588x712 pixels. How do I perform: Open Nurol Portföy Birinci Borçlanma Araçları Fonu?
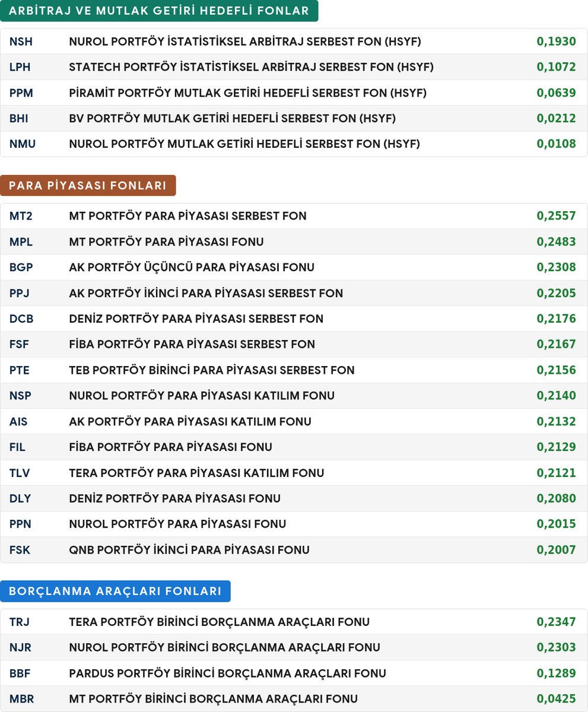[x=225, y=647]
